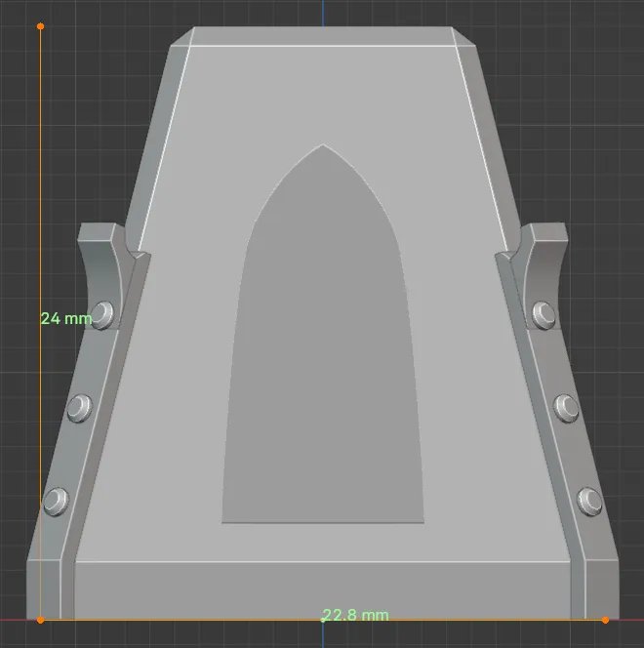This screenshot has height=648, width=644.
Task: Click the pointed tip of the arch
Action: (x=322, y=146)
